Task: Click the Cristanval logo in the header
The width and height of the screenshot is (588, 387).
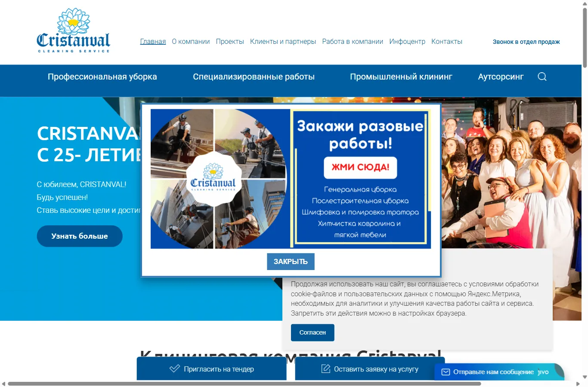Action: pyautogui.click(x=74, y=31)
